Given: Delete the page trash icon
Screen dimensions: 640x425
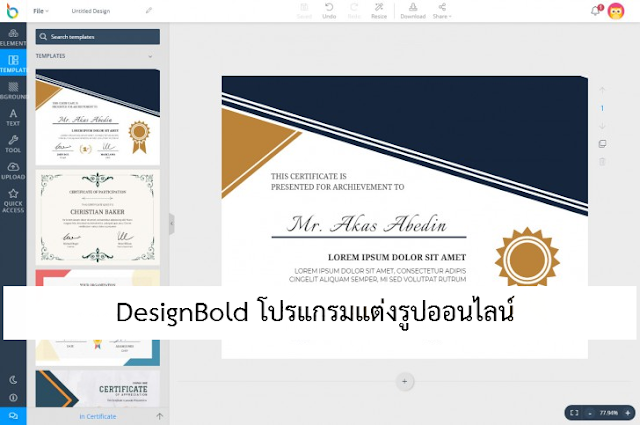Looking at the screenshot, I should coord(602,162).
